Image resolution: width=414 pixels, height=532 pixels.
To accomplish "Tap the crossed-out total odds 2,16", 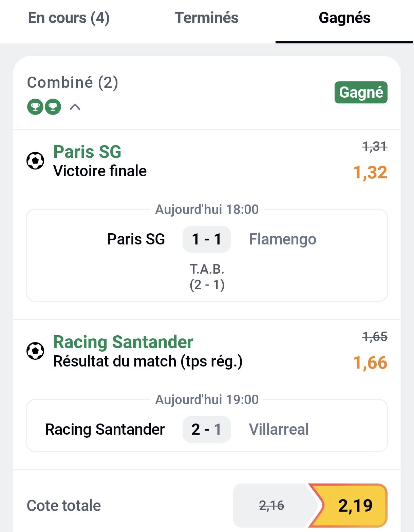I will 271,506.
